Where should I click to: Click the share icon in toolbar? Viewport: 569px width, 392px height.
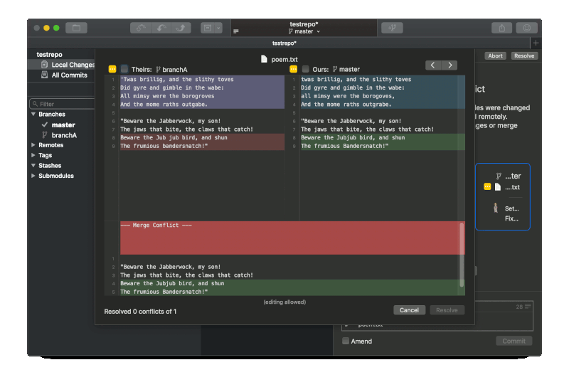pyautogui.click(x=502, y=28)
